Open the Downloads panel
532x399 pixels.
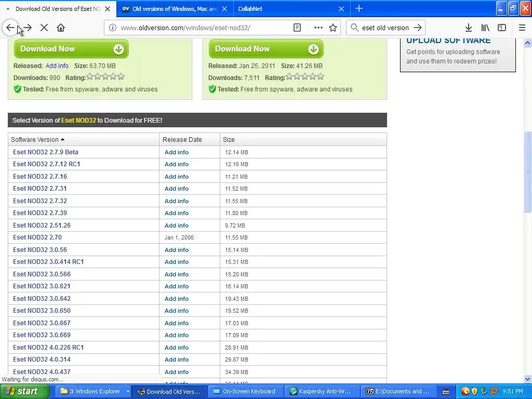click(469, 28)
